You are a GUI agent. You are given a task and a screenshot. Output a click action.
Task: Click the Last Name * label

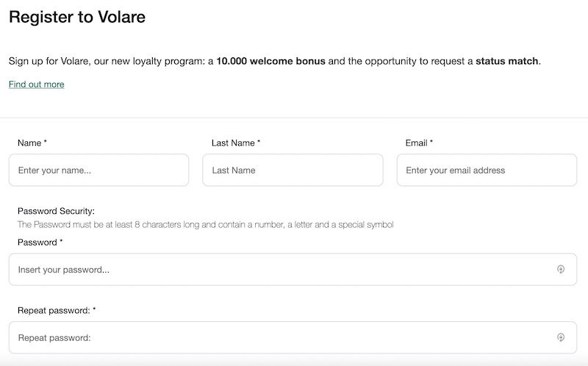236,143
